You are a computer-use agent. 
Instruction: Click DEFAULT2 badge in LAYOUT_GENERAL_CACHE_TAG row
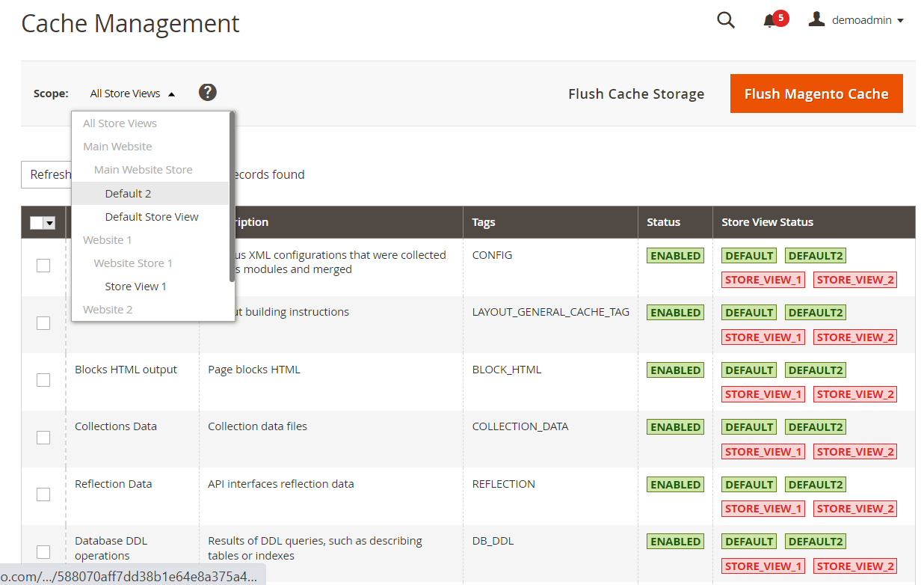[816, 313]
